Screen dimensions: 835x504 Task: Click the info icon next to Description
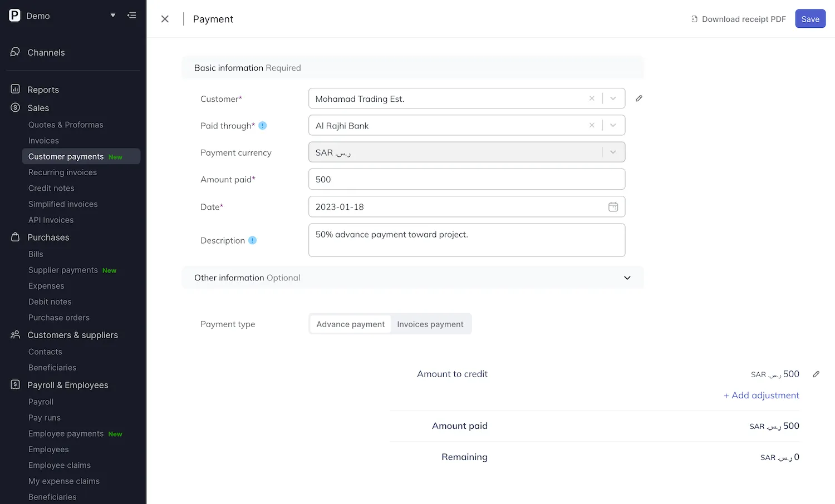pyautogui.click(x=252, y=240)
